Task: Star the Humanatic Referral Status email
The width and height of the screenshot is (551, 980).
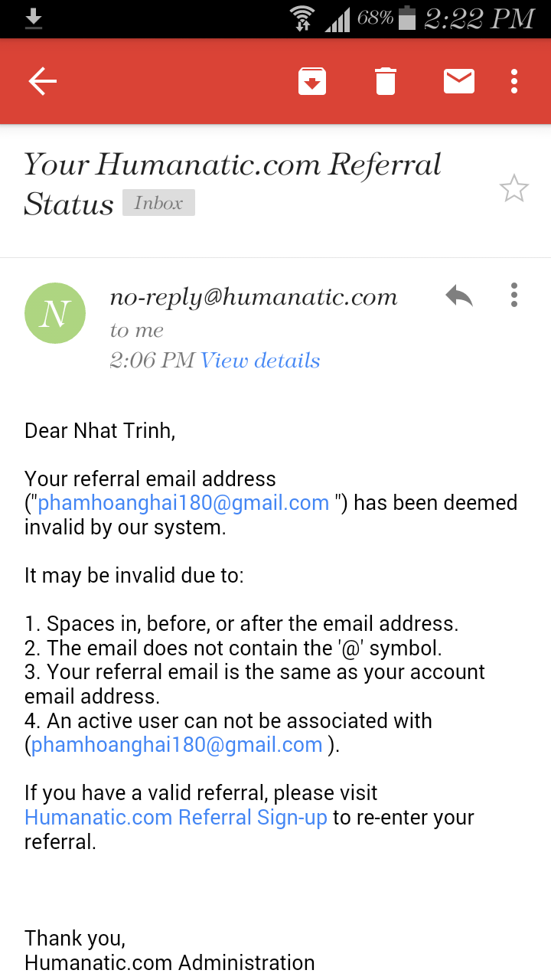Action: [514, 188]
